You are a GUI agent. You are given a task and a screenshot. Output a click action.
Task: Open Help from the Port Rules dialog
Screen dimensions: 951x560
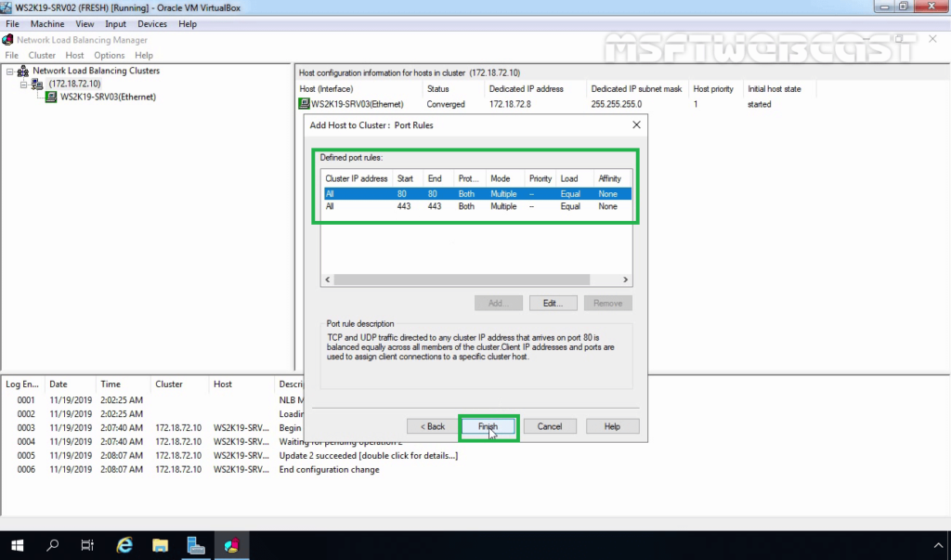coord(612,426)
